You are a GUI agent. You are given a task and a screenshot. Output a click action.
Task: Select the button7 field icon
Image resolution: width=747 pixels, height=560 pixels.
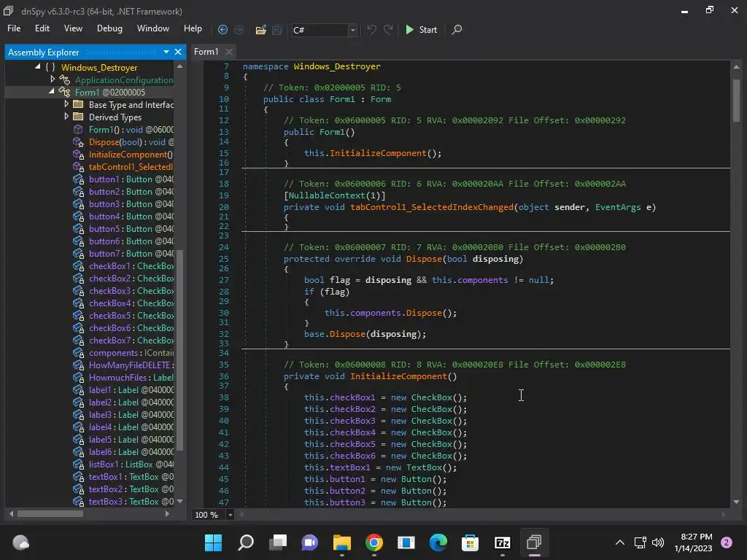(x=78, y=253)
